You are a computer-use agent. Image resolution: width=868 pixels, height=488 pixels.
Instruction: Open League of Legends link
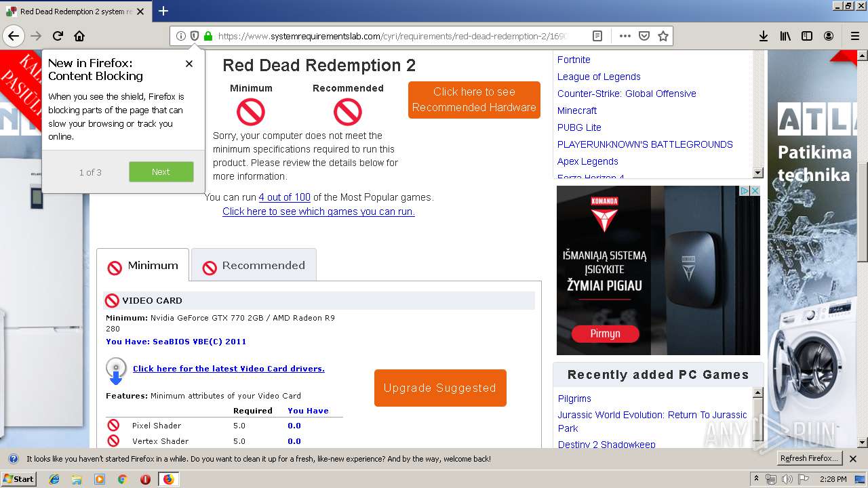pyautogui.click(x=599, y=77)
